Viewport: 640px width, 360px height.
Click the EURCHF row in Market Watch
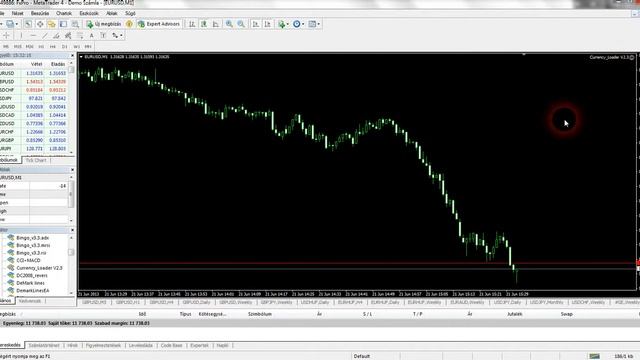34,132
